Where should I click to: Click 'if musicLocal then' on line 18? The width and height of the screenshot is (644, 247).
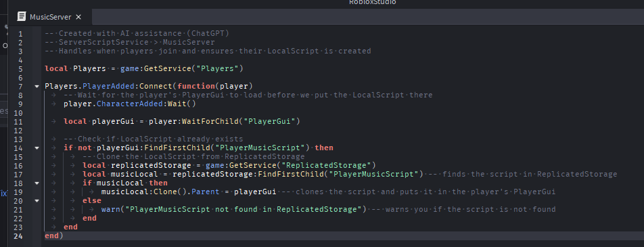(x=125, y=183)
